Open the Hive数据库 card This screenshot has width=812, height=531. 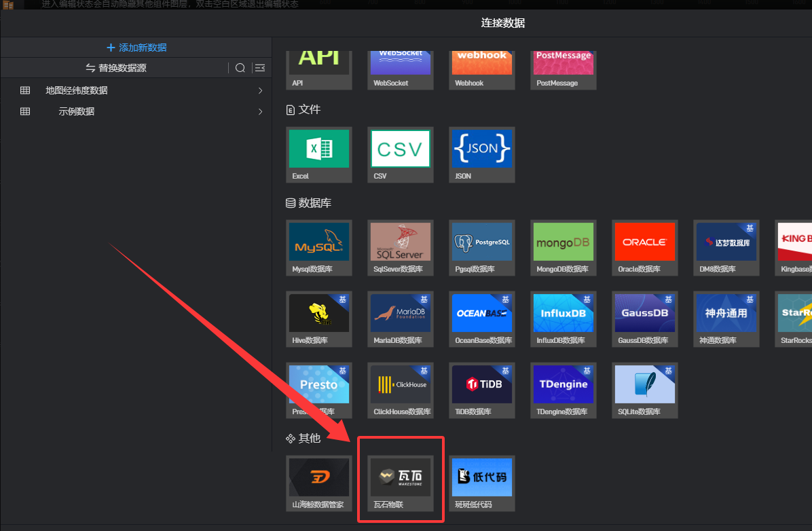(x=318, y=319)
